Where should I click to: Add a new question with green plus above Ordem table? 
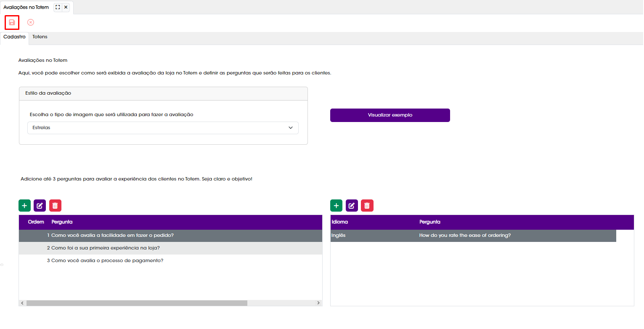(25, 206)
